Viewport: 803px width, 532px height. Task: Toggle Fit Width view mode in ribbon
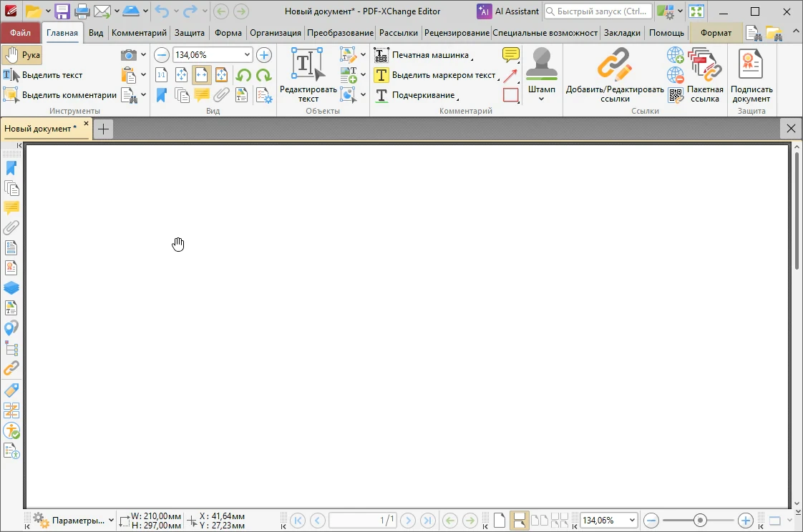(x=201, y=75)
